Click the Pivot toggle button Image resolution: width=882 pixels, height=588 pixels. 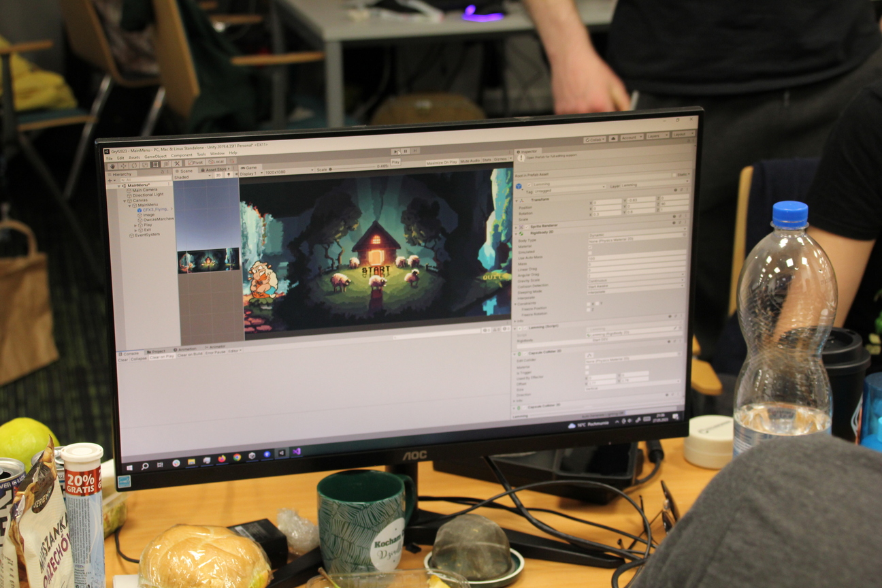(195, 163)
